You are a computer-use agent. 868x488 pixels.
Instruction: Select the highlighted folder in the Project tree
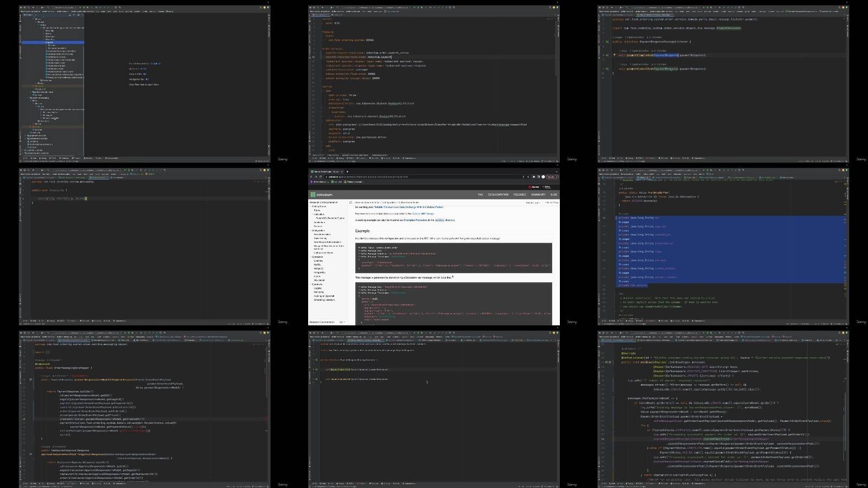[x=52, y=42]
